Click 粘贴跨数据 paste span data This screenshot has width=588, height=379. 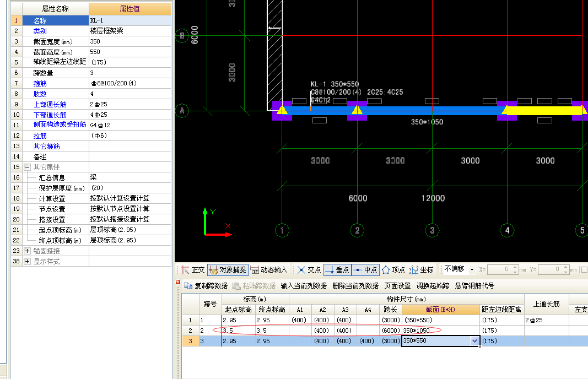tap(254, 286)
